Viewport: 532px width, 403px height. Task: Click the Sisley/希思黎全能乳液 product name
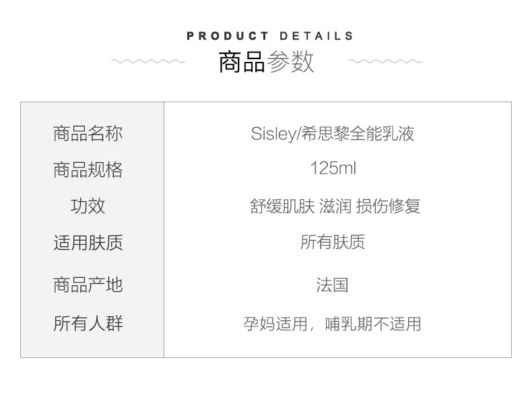[x=333, y=133]
